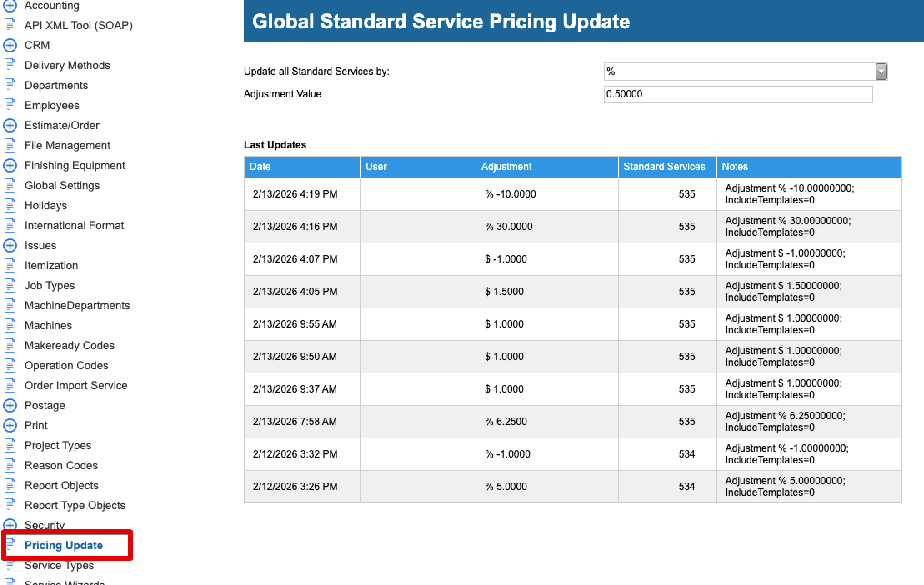This screenshot has width=924, height=585.
Task: Click the % 5.0000 adjustment cell
Action: [547, 487]
